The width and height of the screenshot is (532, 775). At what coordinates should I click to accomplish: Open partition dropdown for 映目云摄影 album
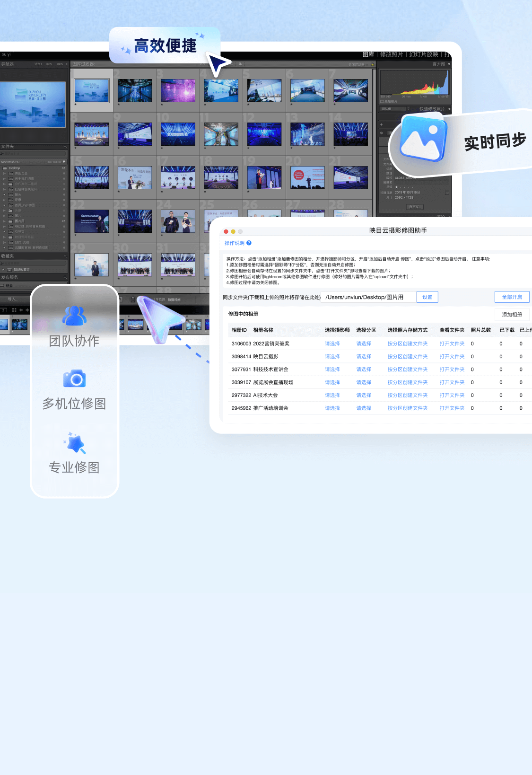click(x=363, y=357)
